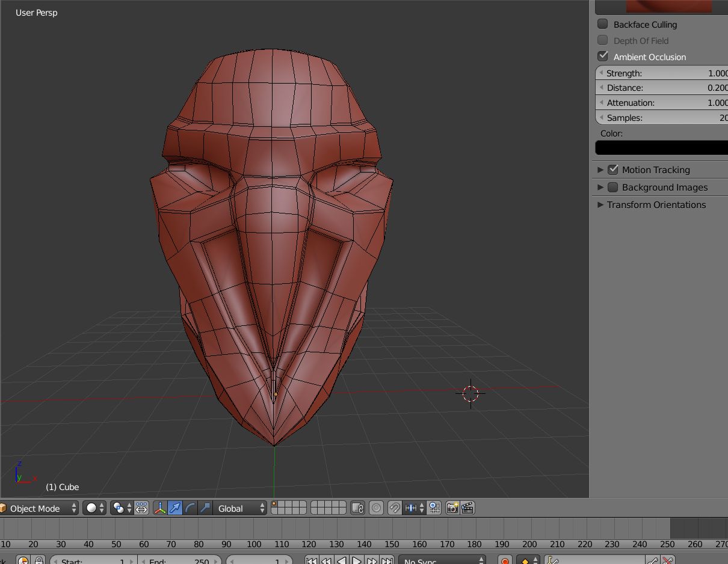The height and width of the screenshot is (564, 728).
Task: Open the viewport shading mode selector
Action: click(x=94, y=508)
